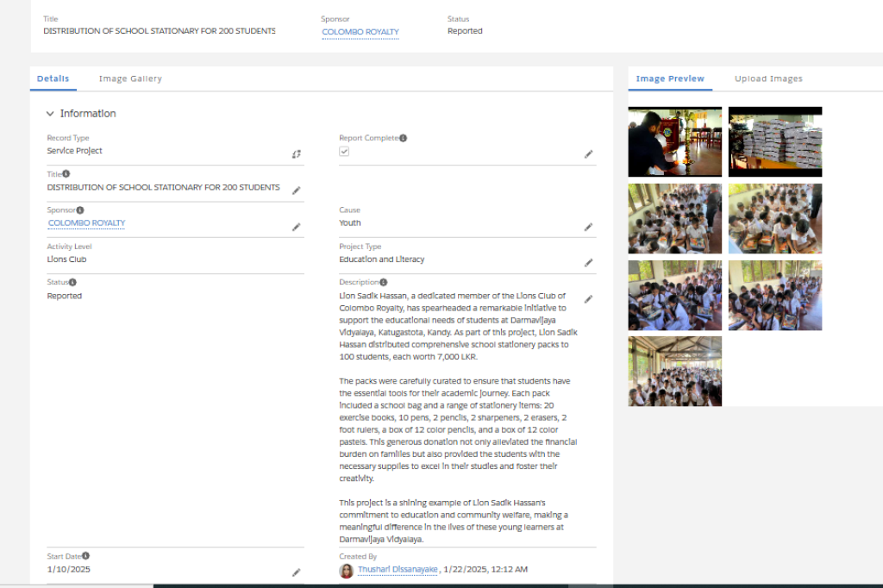Show info tooltip next to Start Date
Viewport: 883px width, 588px height.
tap(85, 556)
